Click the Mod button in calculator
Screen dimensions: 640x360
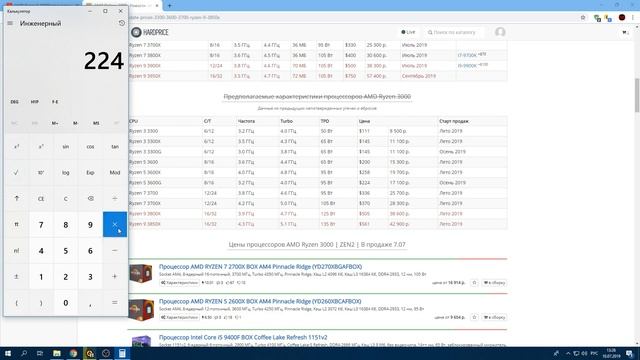(x=115, y=173)
